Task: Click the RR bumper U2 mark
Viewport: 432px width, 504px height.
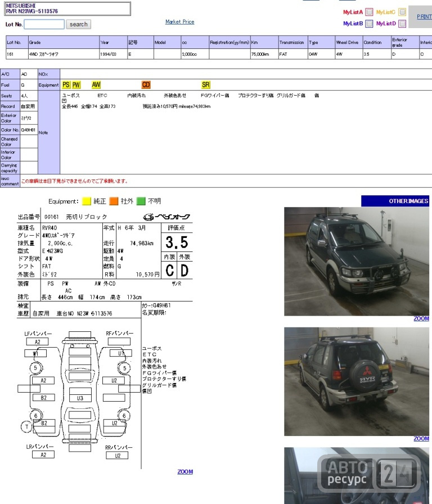Action: tap(118, 456)
